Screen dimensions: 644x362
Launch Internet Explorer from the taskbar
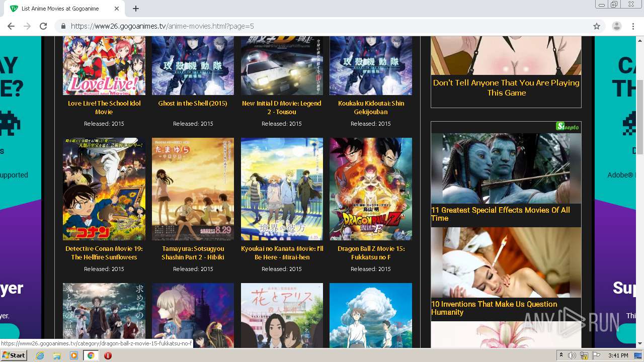(40, 355)
